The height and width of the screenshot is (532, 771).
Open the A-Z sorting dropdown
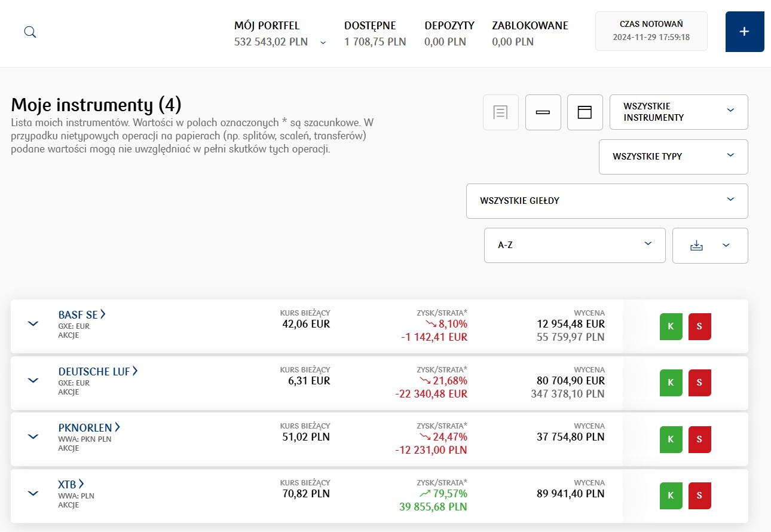pos(574,245)
